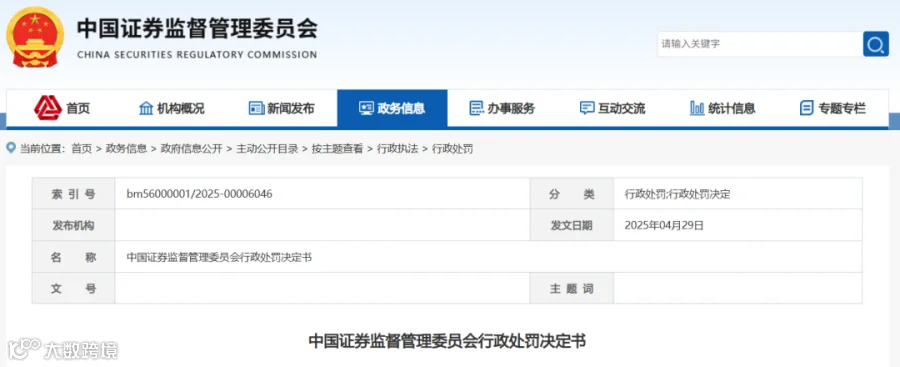Open the 统计信息 navigation tab
The height and width of the screenshot is (367, 900).
723,108
